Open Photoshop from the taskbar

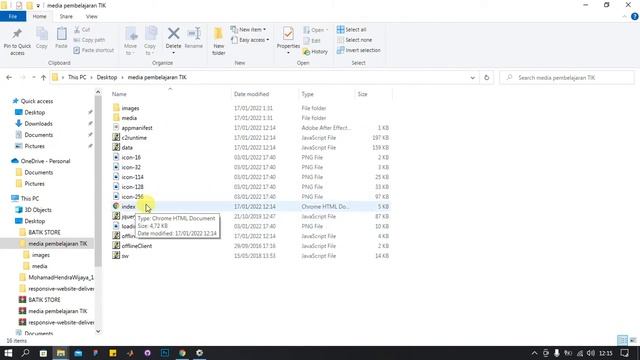tap(165, 353)
